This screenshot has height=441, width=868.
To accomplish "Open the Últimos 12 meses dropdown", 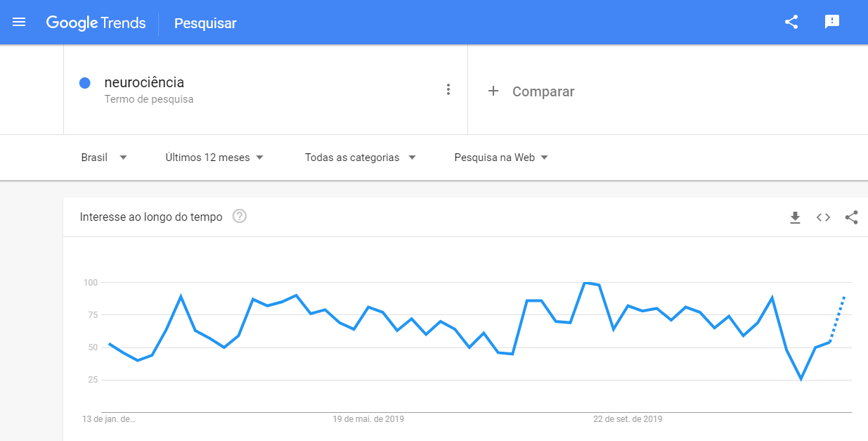I will [214, 158].
